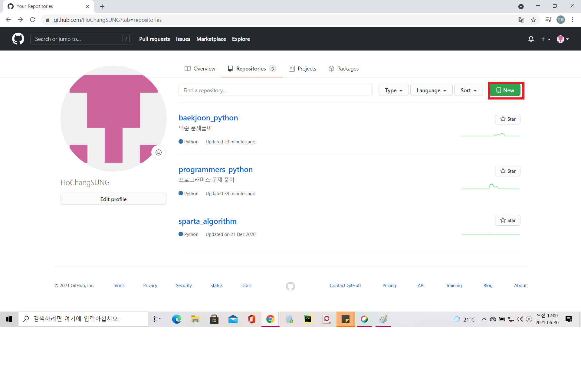Open the notifications bell icon

pos(531,39)
